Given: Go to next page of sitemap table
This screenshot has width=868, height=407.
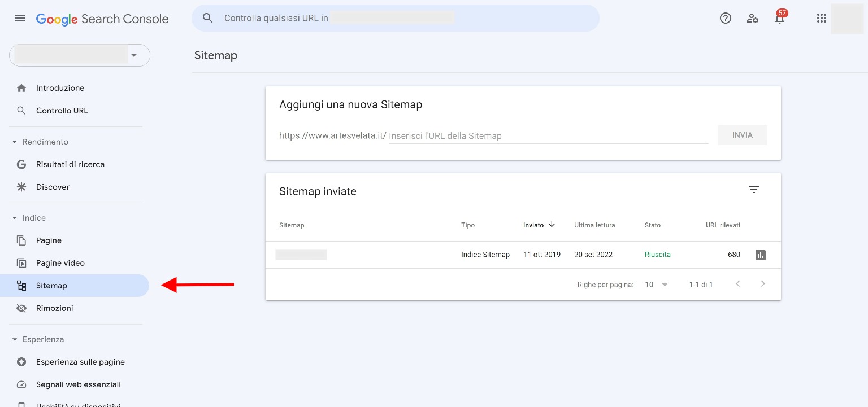Looking at the screenshot, I should (763, 284).
